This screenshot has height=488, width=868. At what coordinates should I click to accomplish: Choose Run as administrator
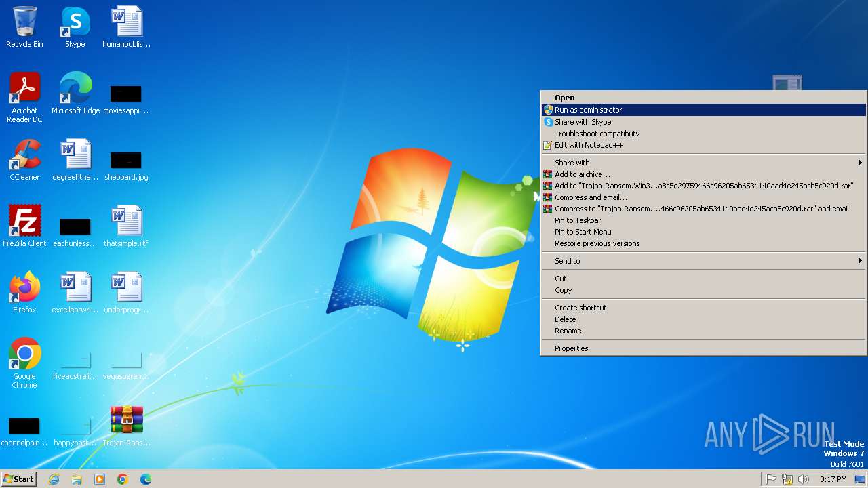click(703, 110)
